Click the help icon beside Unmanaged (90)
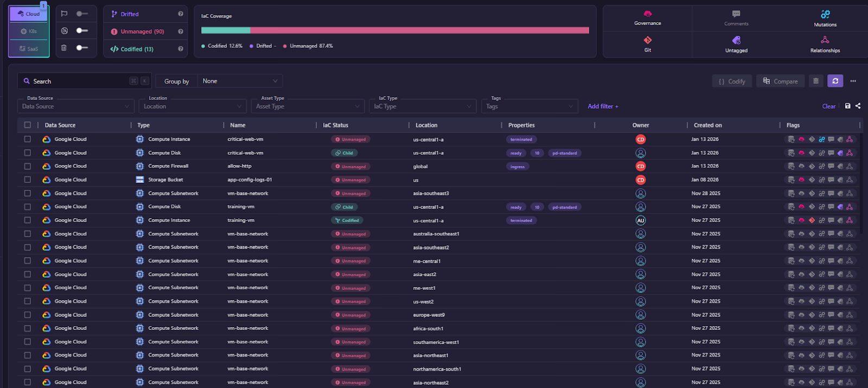Viewport: 868px width, 388px height. 181,31
